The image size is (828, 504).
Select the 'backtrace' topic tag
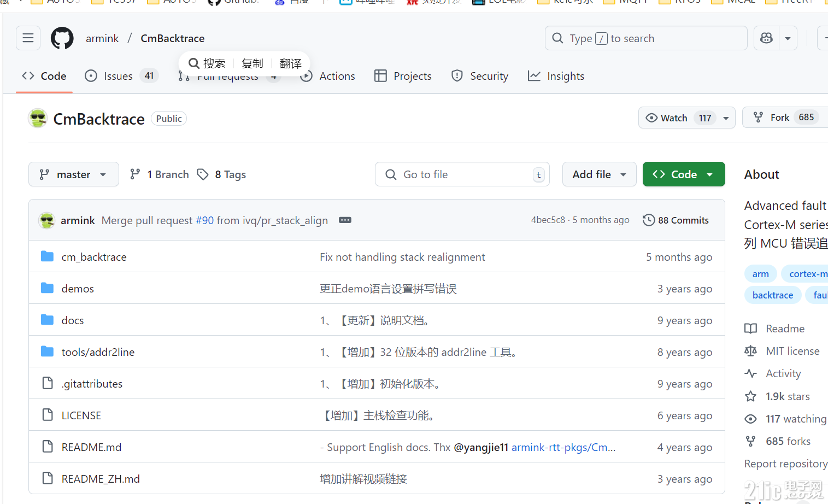tap(773, 295)
